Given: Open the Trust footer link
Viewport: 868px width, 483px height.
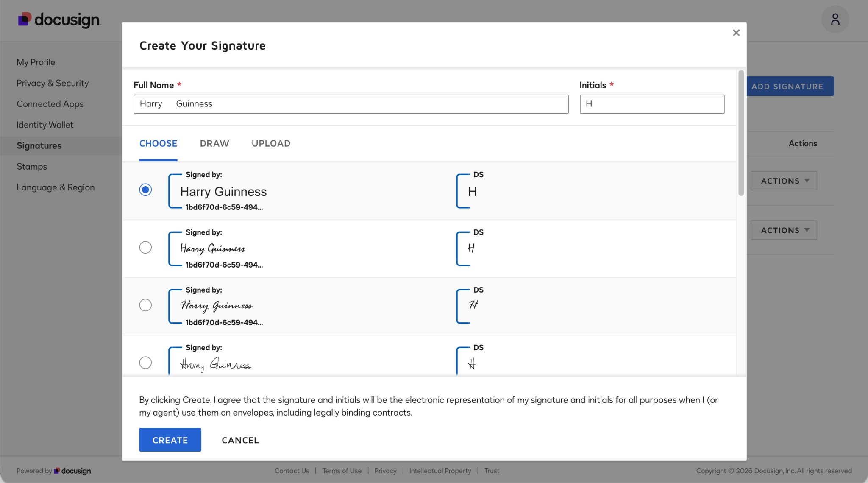Looking at the screenshot, I should pos(492,471).
